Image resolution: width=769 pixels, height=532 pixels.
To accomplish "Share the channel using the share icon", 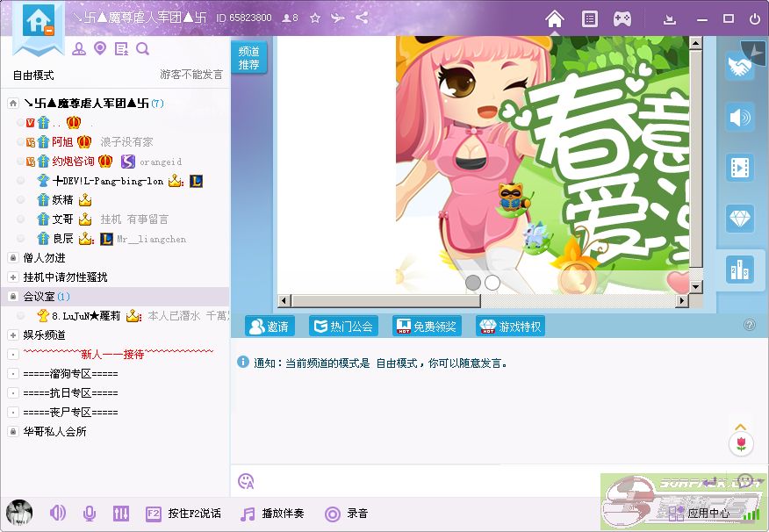I will click(x=362, y=18).
